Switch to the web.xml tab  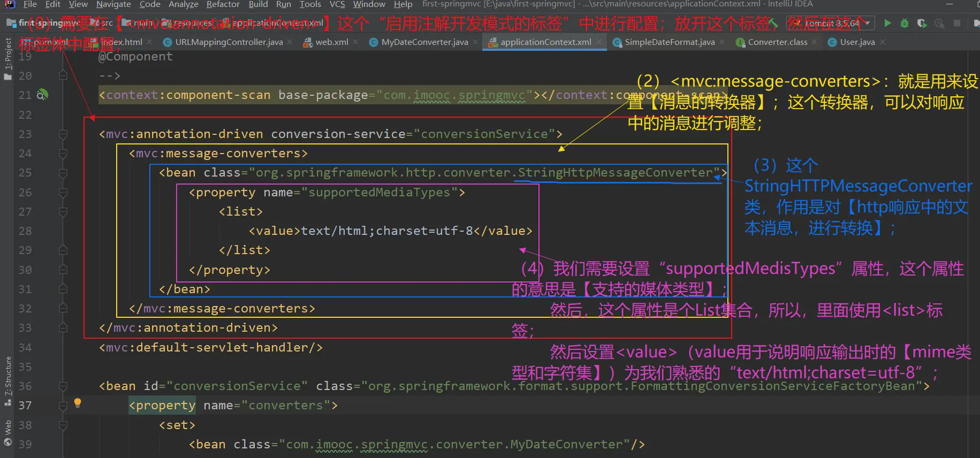click(x=332, y=42)
